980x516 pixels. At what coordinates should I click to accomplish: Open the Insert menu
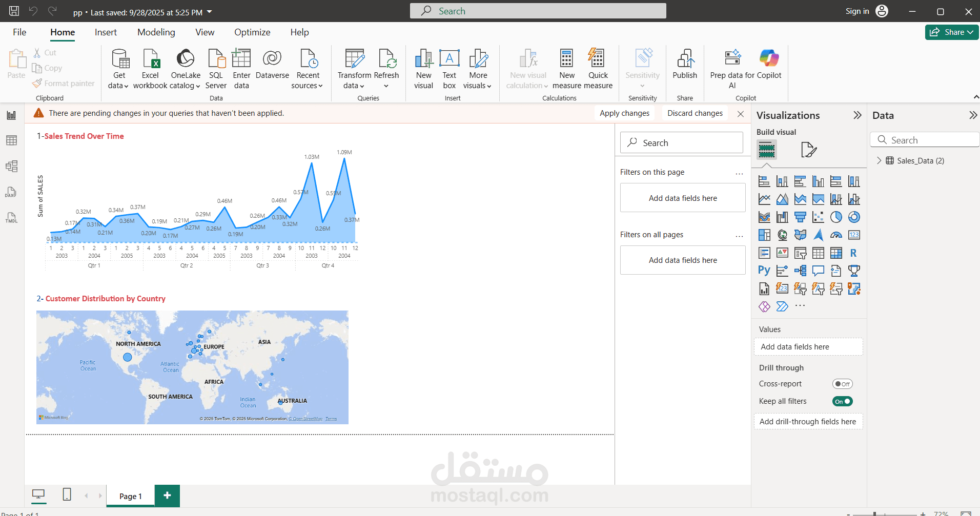pyautogui.click(x=106, y=32)
